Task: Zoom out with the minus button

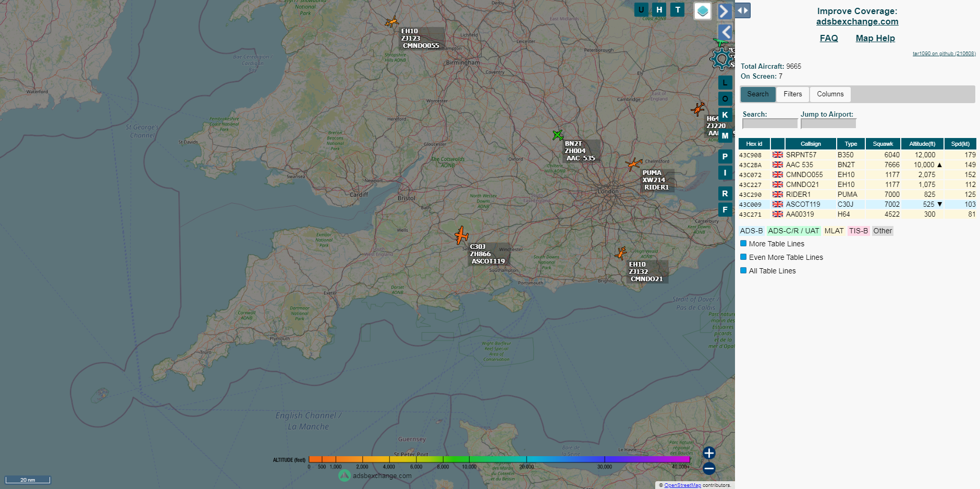Action: pos(709,468)
